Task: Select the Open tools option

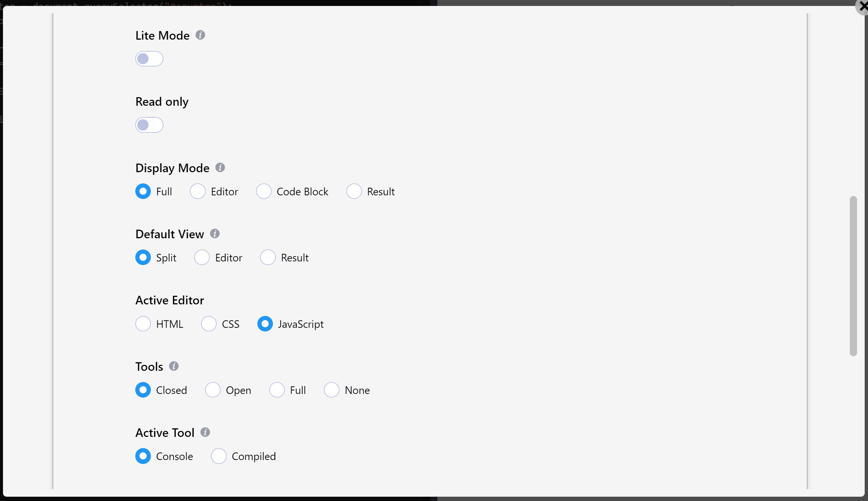Action: [213, 390]
